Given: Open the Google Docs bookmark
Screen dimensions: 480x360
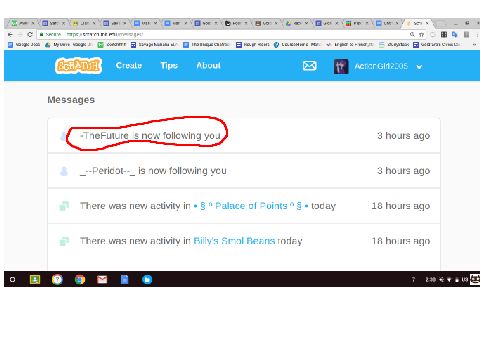Looking at the screenshot, I should [24, 45].
